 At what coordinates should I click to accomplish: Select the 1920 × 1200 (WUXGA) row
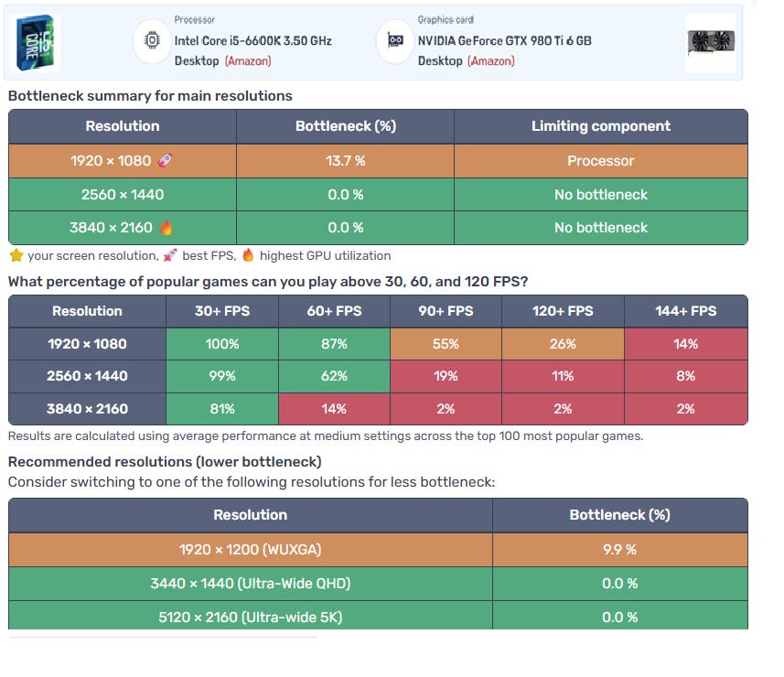coord(250,550)
